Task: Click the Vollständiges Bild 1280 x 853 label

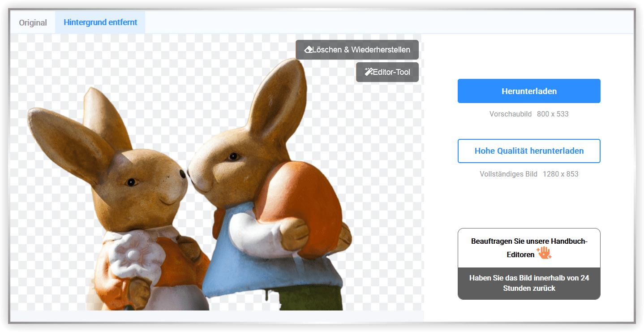Action: pyautogui.click(x=529, y=174)
